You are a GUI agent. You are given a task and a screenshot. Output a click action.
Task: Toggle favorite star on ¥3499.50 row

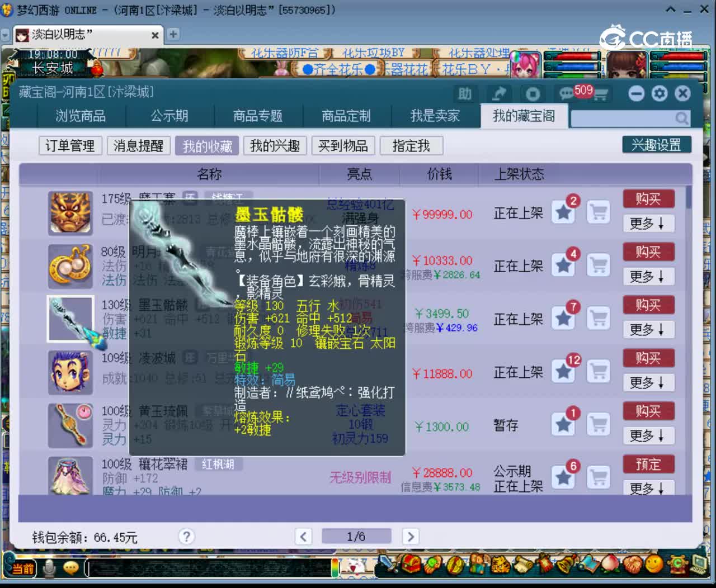(x=564, y=319)
